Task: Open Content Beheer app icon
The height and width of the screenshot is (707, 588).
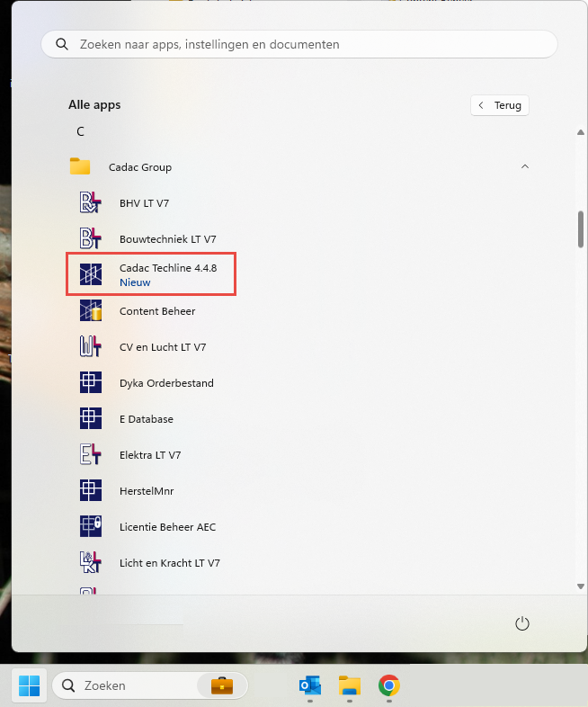Action: pos(91,310)
